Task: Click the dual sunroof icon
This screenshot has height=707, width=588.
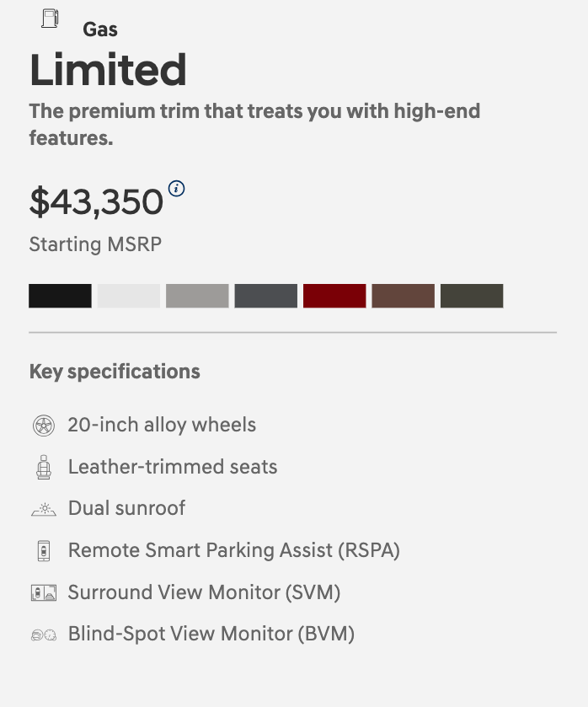Action: pyautogui.click(x=44, y=508)
